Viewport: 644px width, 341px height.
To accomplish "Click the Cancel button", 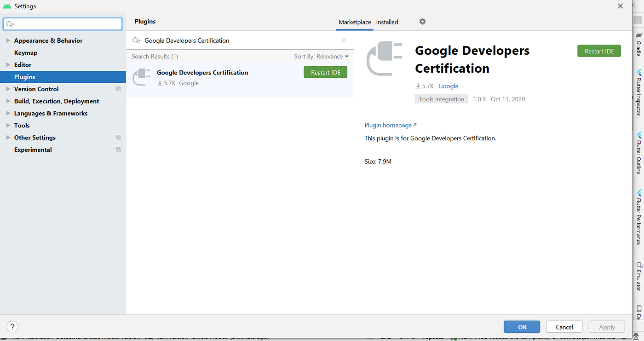I will coord(564,327).
